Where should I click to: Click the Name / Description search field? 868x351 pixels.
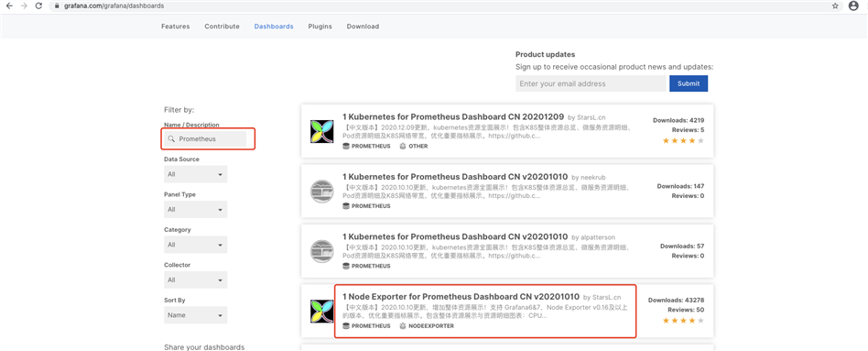[x=205, y=139]
